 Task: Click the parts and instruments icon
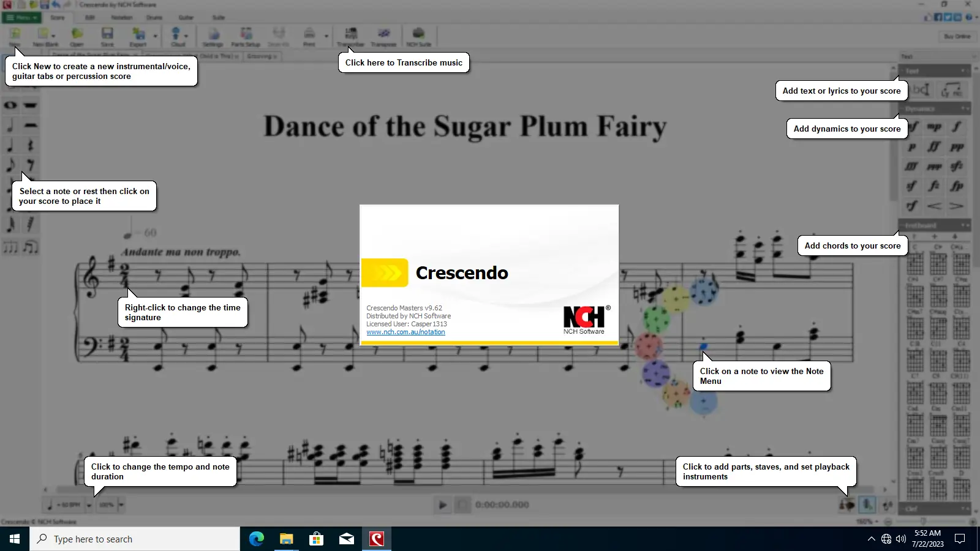(847, 504)
